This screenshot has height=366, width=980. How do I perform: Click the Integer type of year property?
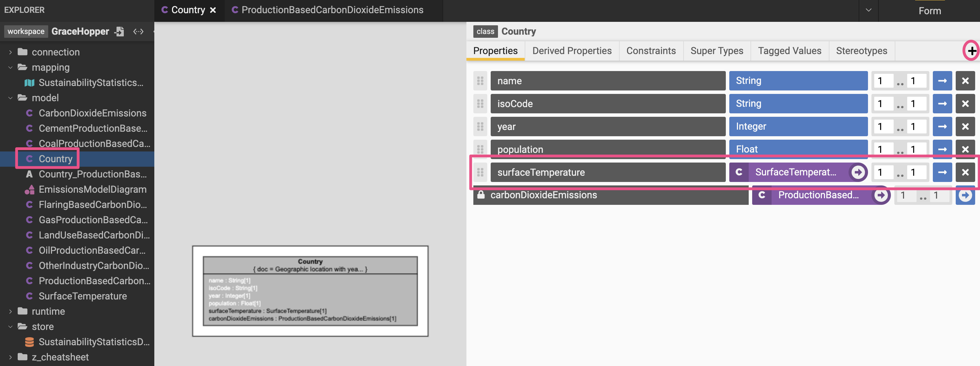click(x=798, y=126)
